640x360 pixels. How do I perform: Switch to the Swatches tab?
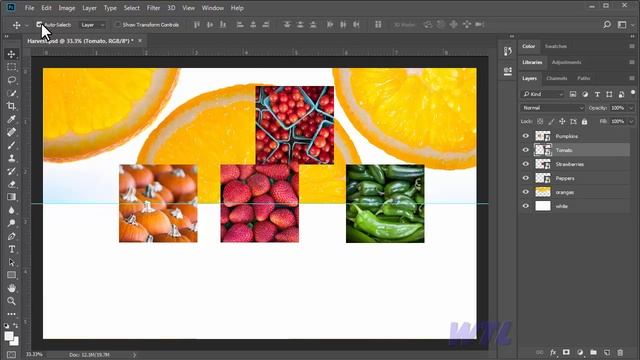click(556, 46)
